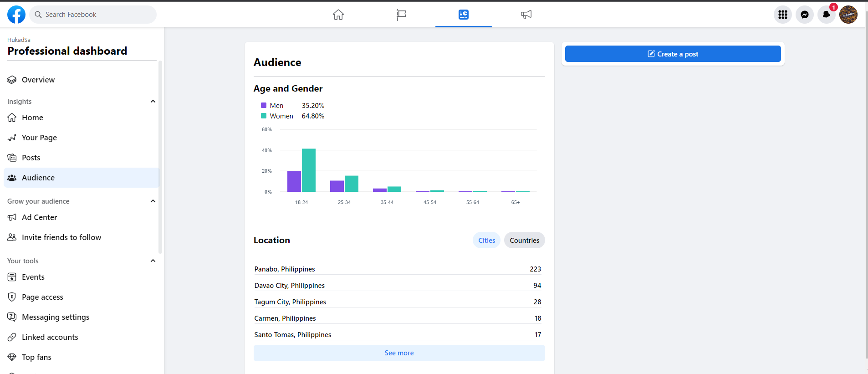The height and width of the screenshot is (374, 868).
Task: Click the purple Men legend swatch
Action: [264, 105]
